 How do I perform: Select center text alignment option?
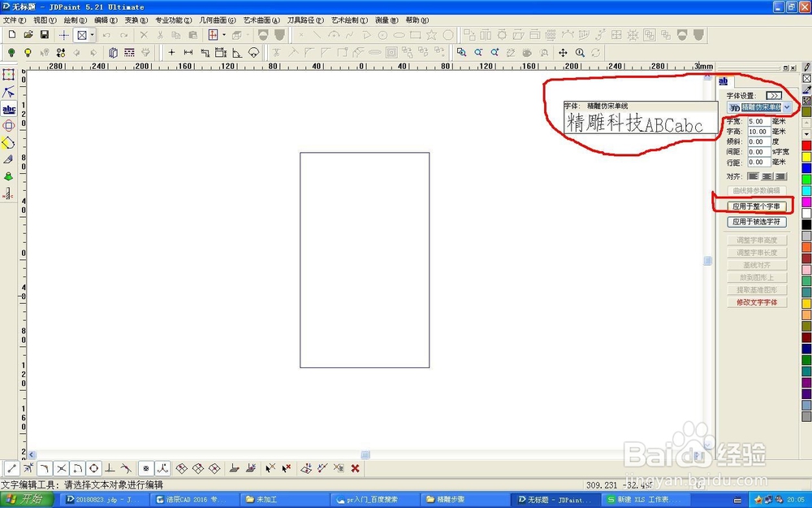(767, 176)
